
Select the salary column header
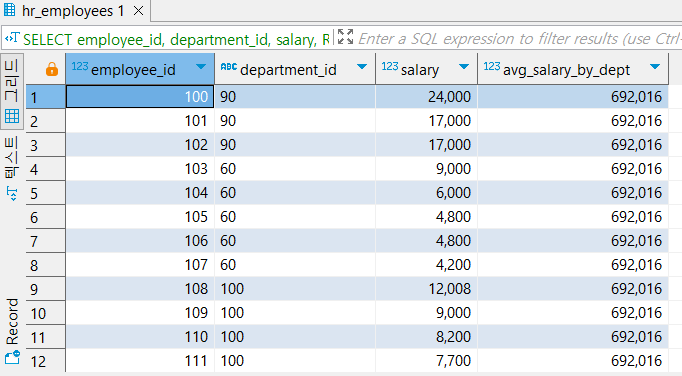[427, 69]
